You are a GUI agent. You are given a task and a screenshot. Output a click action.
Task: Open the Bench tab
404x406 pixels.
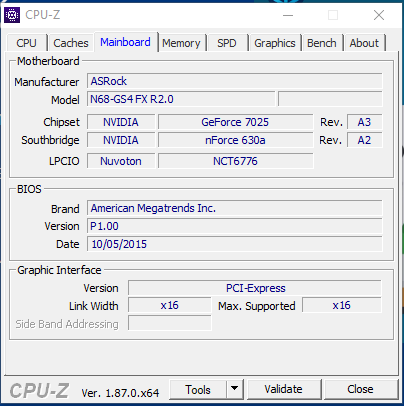tap(322, 43)
